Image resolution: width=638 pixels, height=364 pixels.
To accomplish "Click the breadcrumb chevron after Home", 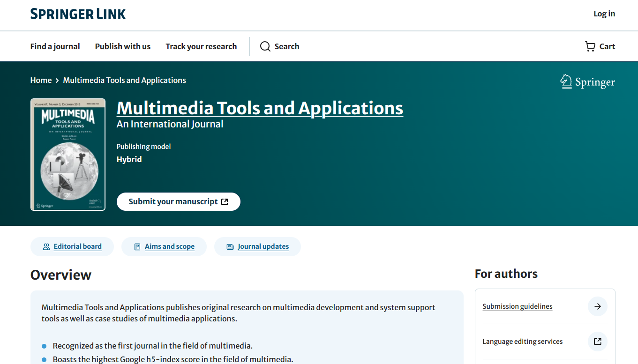I will pyautogui.click(x=57, y=81).
